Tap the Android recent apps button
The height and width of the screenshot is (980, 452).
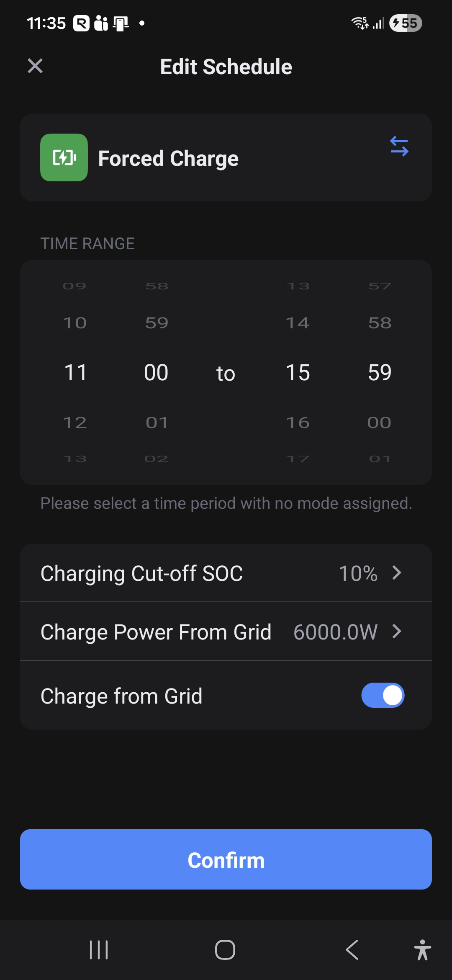[99, 949]
